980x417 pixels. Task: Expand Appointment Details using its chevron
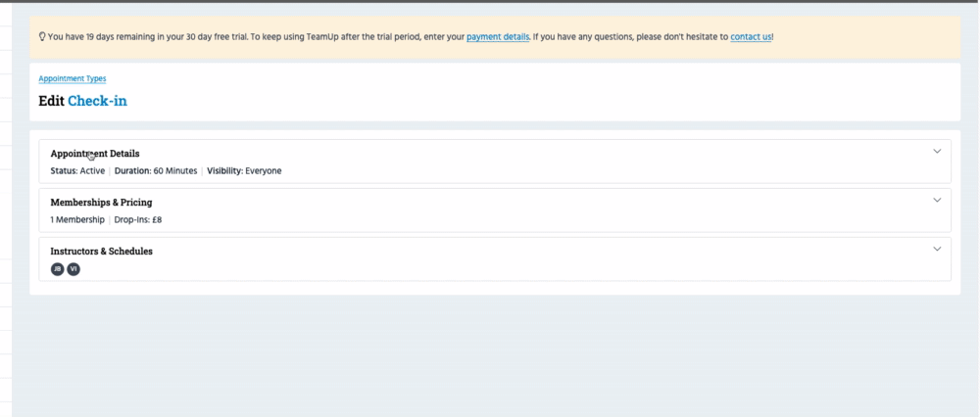tap(937, 152)
